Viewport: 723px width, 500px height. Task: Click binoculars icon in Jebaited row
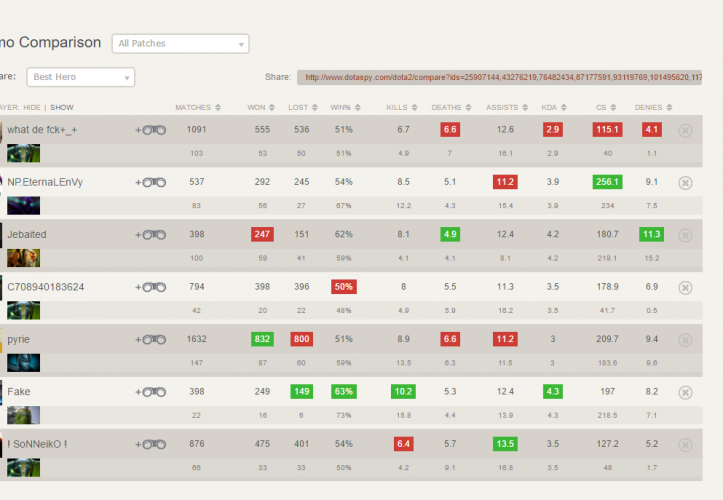[153, 235]
